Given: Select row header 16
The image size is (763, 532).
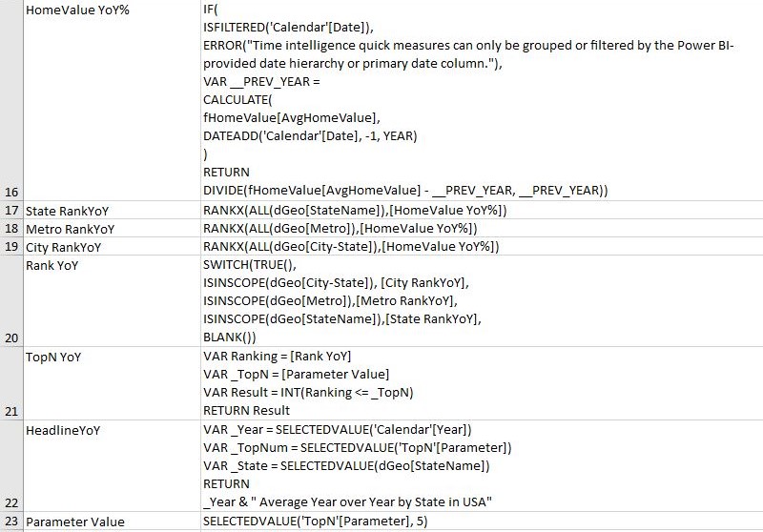Looking at the screenshot, I should tap(11, 100).
